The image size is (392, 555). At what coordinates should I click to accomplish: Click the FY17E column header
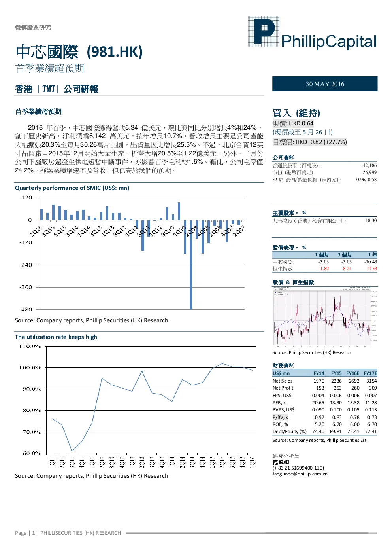[370, 373]
